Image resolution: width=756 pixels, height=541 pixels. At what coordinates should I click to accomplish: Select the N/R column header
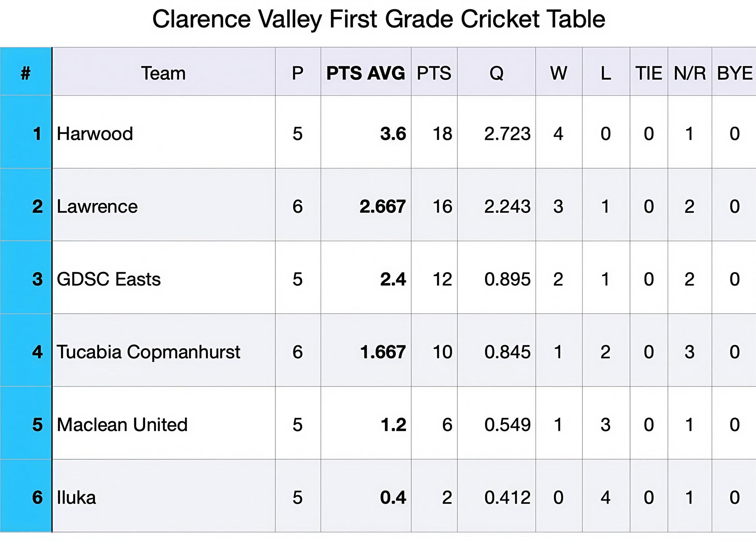point(689,73)
